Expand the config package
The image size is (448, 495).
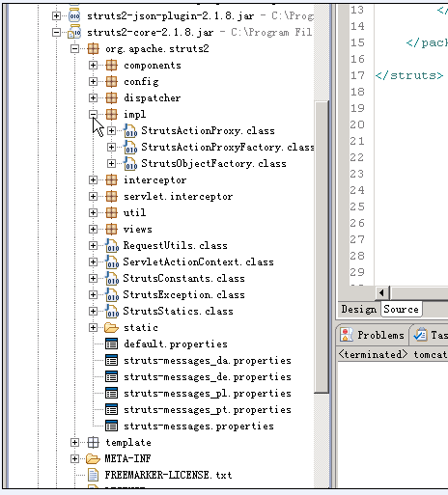coord(93,81)
